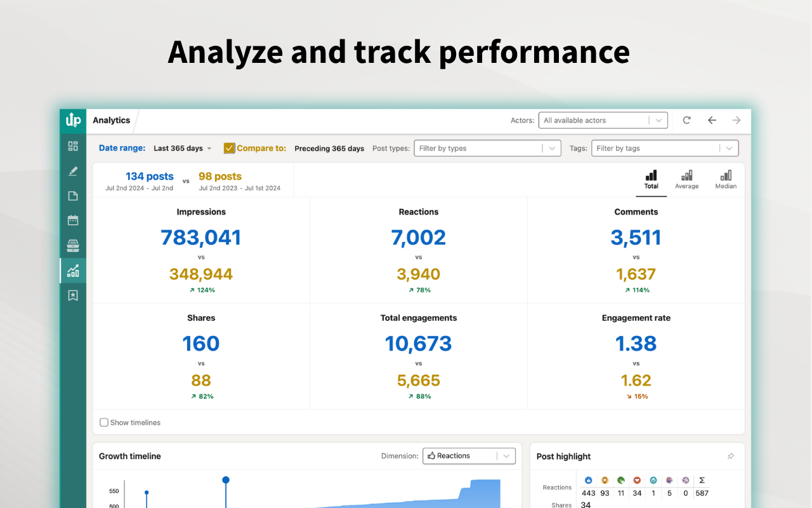Open the Date range Last 365 days dropdown
The height and width of the screenshot is (508, 812).
(x=183, y=149)
